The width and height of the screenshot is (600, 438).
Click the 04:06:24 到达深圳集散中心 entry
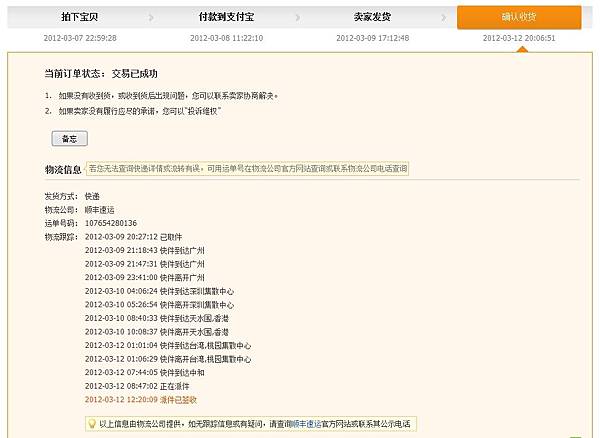pyautogui.click(x=159, y=291)
